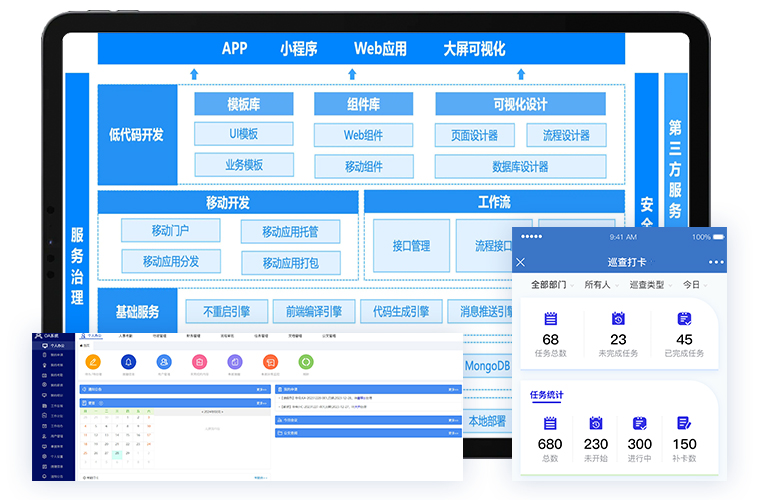Expand the 所有人 filter dropdown
This screenshot has width=760, height=500.
602,285
